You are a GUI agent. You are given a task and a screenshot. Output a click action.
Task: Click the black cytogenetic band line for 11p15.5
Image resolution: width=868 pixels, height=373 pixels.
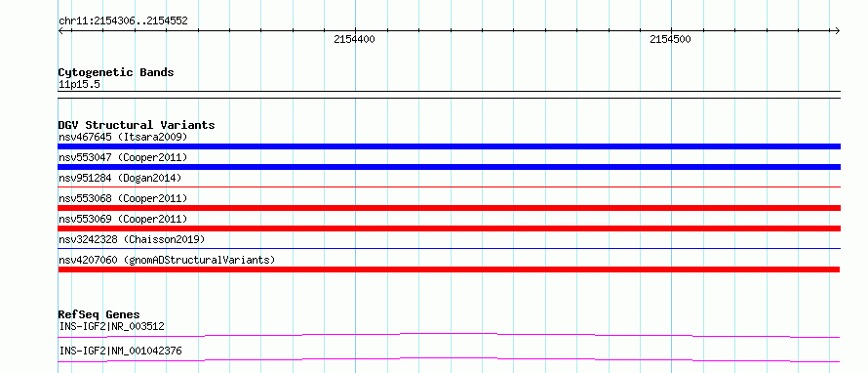[449, 95]
